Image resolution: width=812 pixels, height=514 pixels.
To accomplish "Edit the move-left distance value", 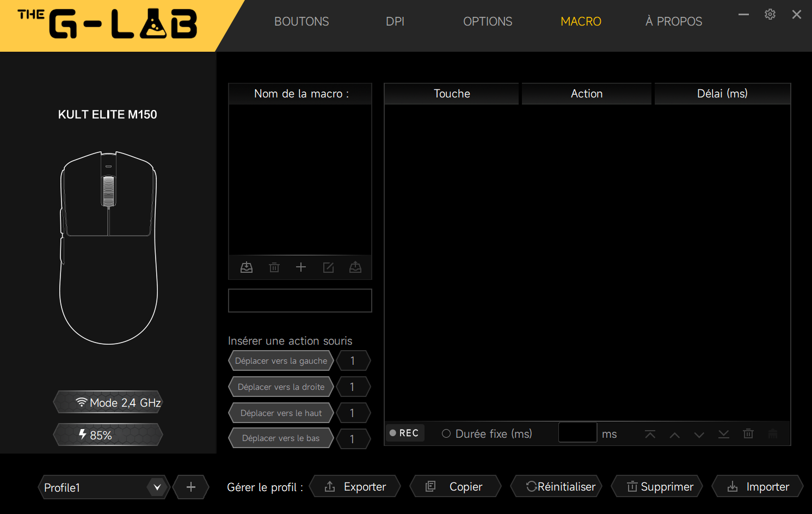I will pos(354,360).
